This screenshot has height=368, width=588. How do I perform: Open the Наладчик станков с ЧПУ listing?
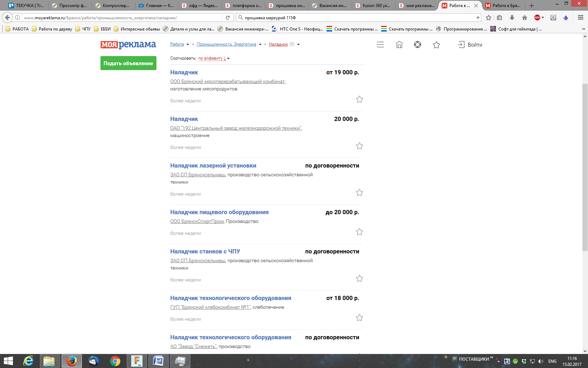(x=205, y=251)
